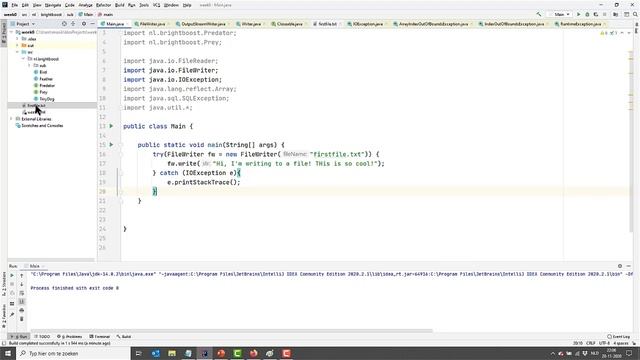Switch to the FileWriter.java tab
Viewport: 640px width, 360px height.
pos(151,24)
